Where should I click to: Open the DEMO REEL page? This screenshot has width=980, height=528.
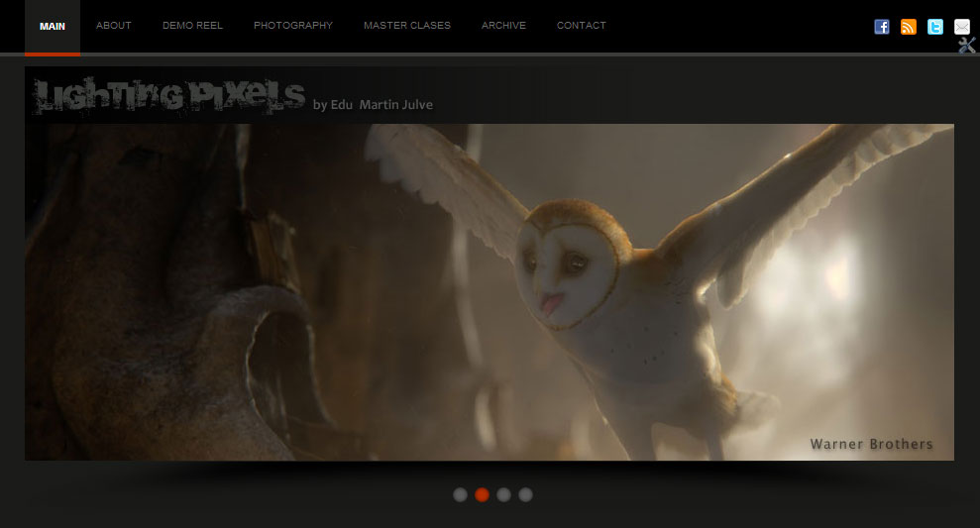point(192,26)
